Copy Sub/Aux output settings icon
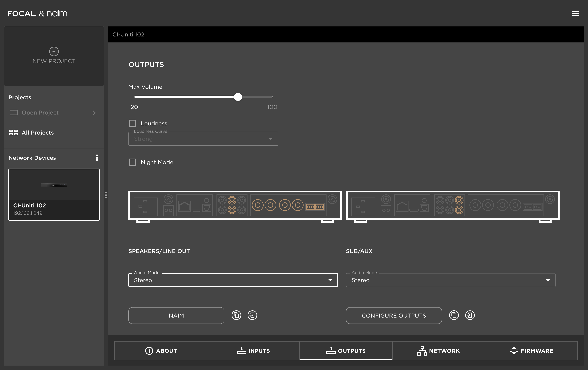The width and height of the screenshot is (588, 370). [x=454, y=315]
